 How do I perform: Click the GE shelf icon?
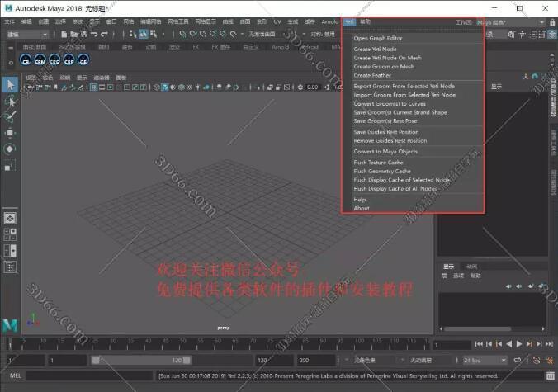(83, 59)
